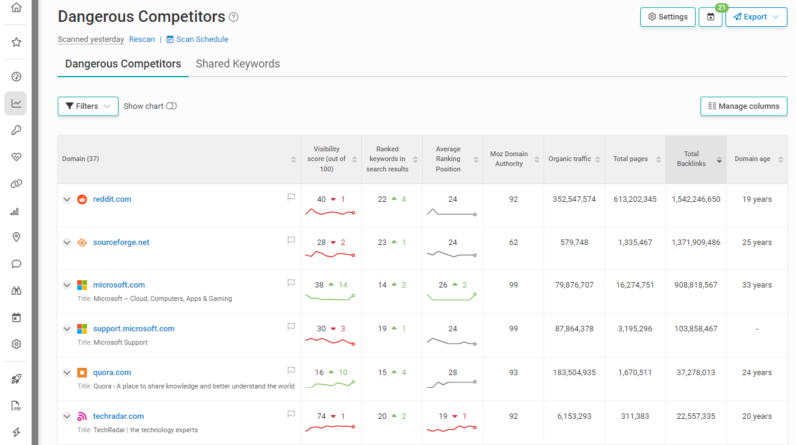Image resolution: width=796 pixels, height=445 pixels.
Task: Sort by Domain age column
Action: click(757, 159)
